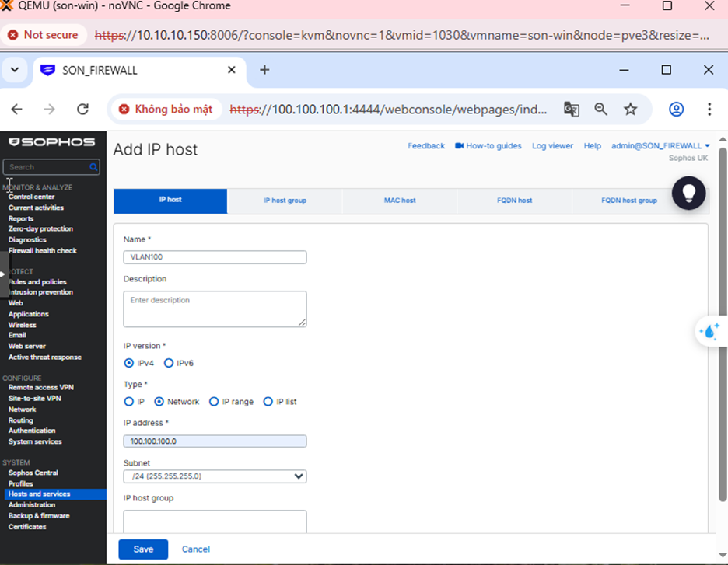Open the Chrome tab search chevron

(14, 70)
